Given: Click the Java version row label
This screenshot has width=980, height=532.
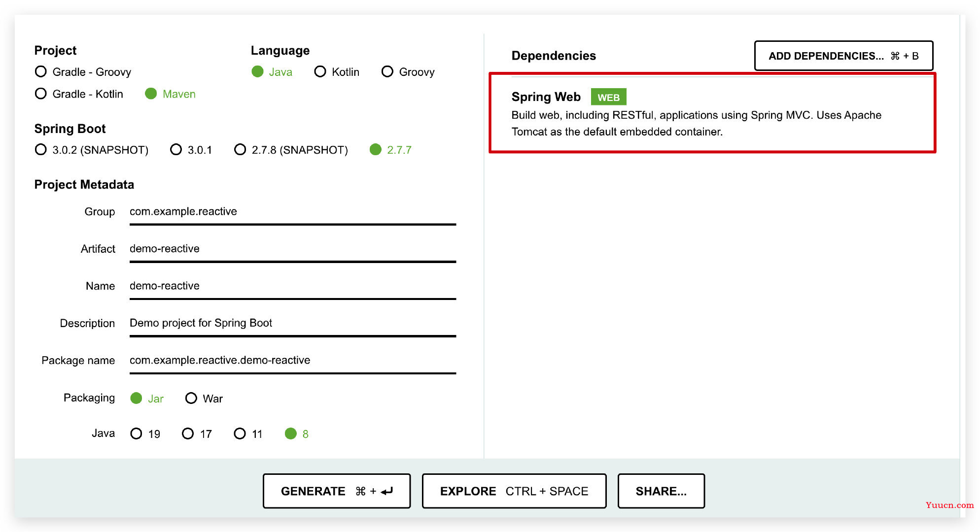Looking at the screenshot, I should (104, 433).
